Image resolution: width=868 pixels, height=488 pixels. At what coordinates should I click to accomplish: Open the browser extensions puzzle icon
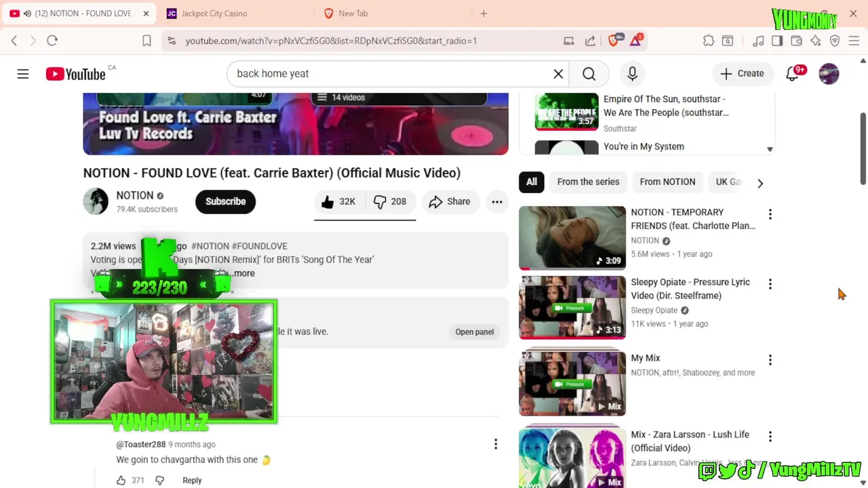709,41
